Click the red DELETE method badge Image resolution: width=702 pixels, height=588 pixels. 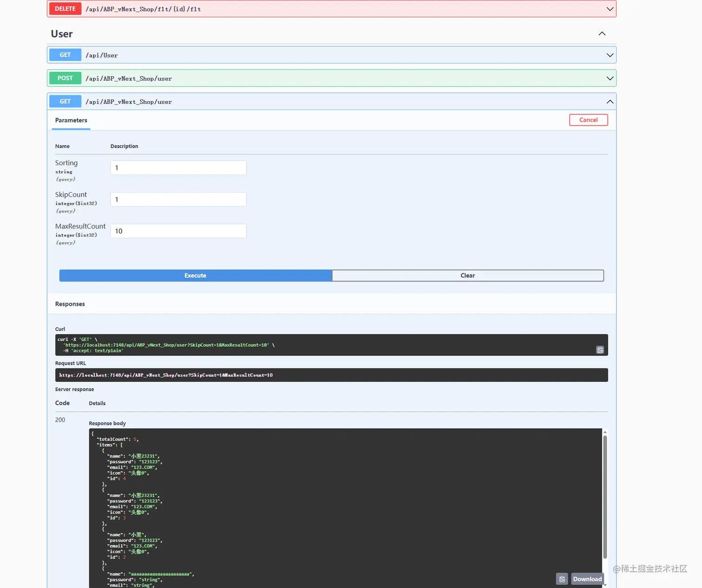65,9
